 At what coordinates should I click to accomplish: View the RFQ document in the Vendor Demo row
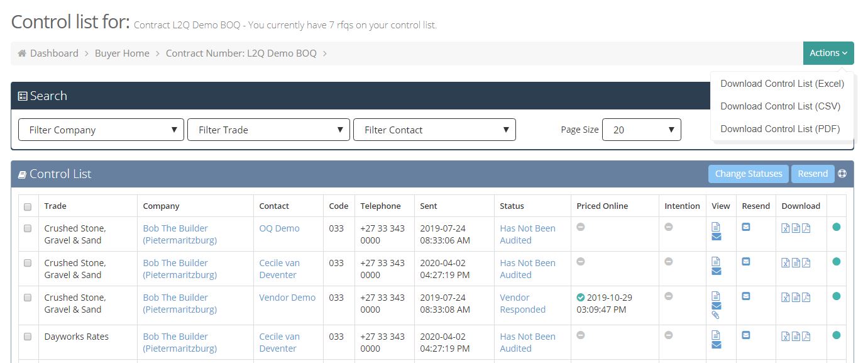[716, 296]
